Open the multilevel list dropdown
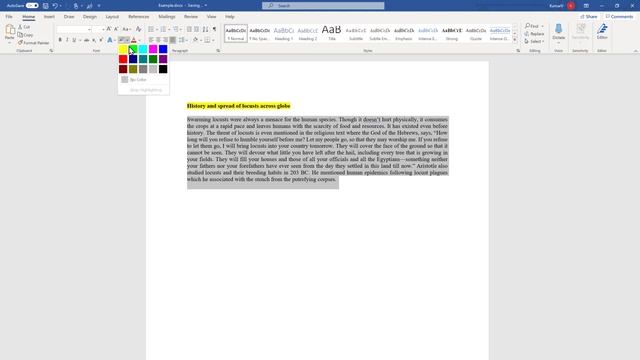The height and width of the screenshot is (360, 640). [x=181, y=29]
